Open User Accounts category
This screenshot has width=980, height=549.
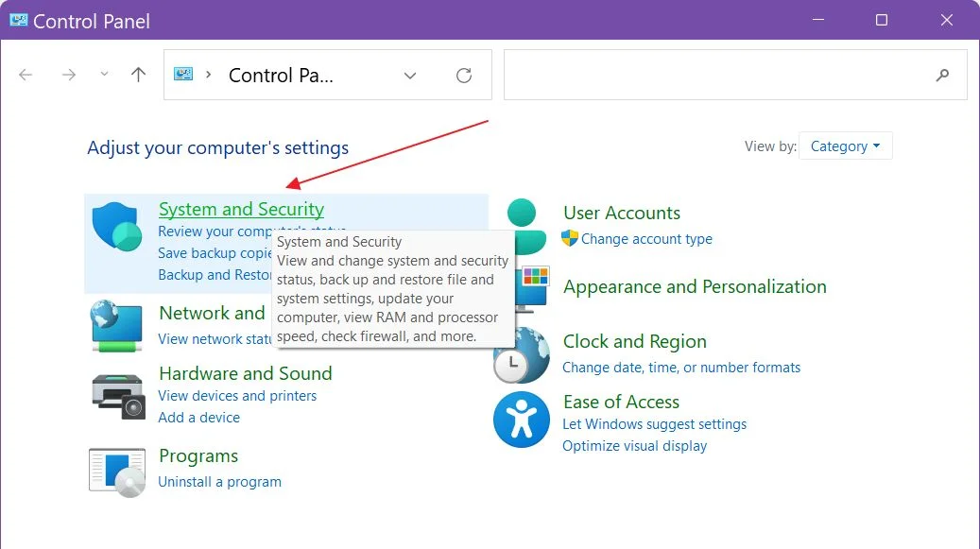622,213
